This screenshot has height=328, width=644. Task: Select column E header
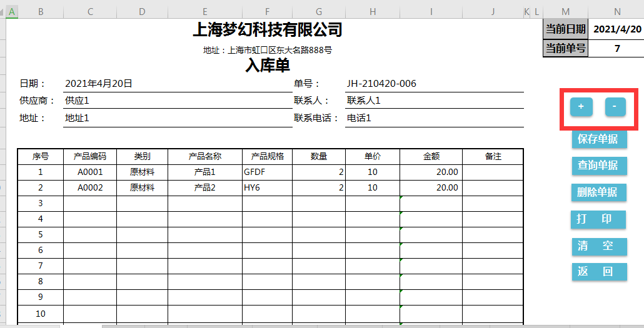(205, 12)
